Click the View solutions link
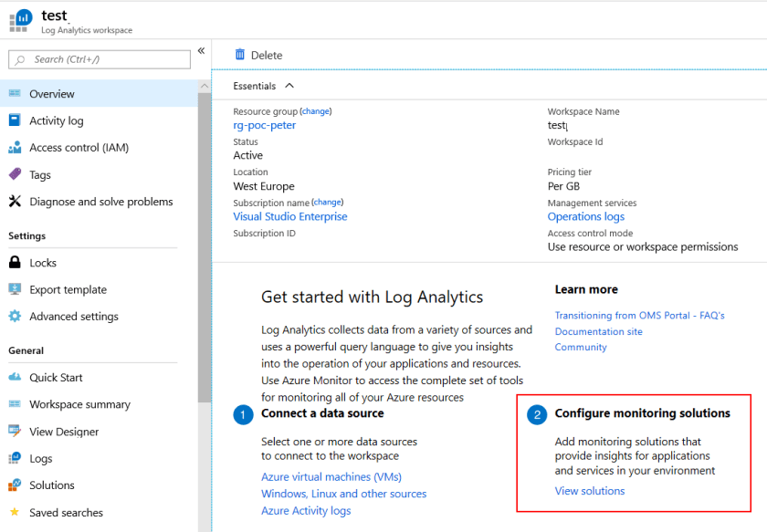This screenshot has width=767, height=532. click(590, 491)
